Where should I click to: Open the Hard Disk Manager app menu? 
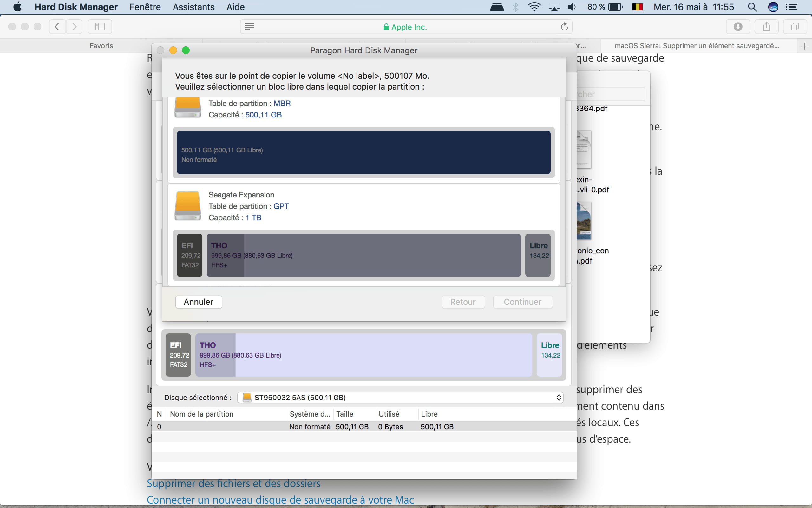tap(76, 7)
